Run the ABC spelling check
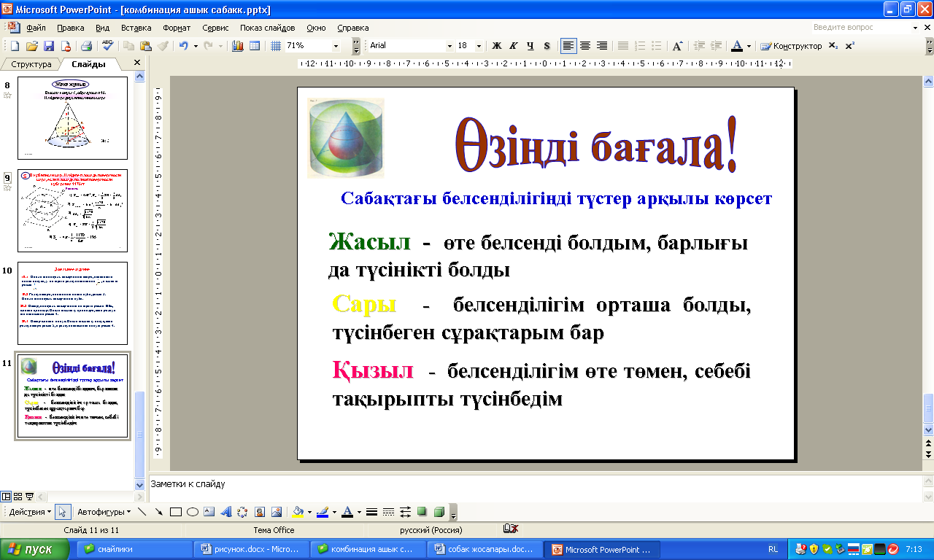934x560 pixels. (x=108, y=46)
